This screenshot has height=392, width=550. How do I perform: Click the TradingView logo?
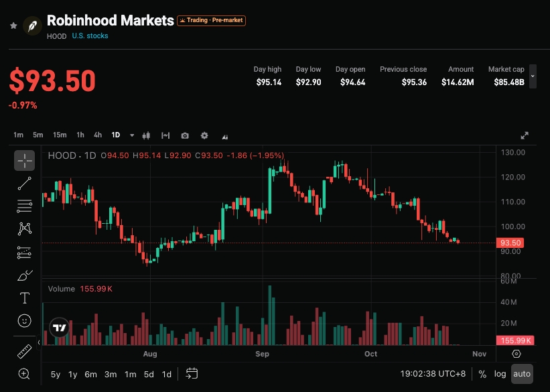tap(59, 328)
